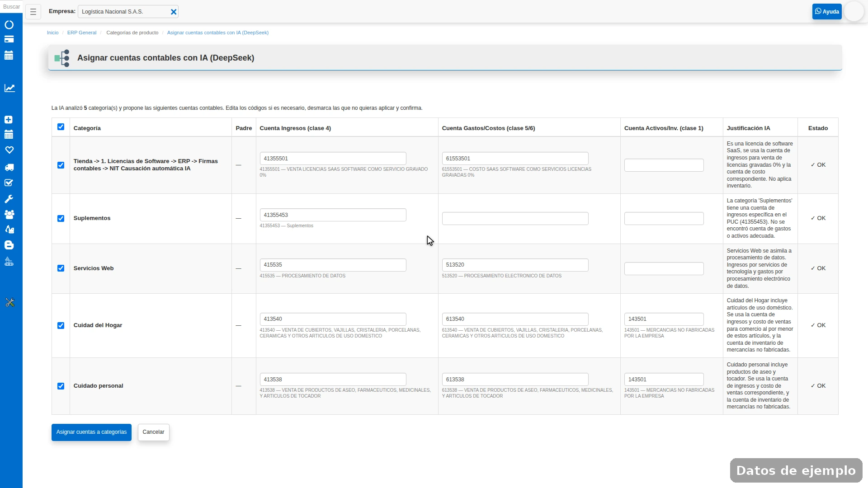
Task: Click the Suplementos category name
Action: [92, 218]
